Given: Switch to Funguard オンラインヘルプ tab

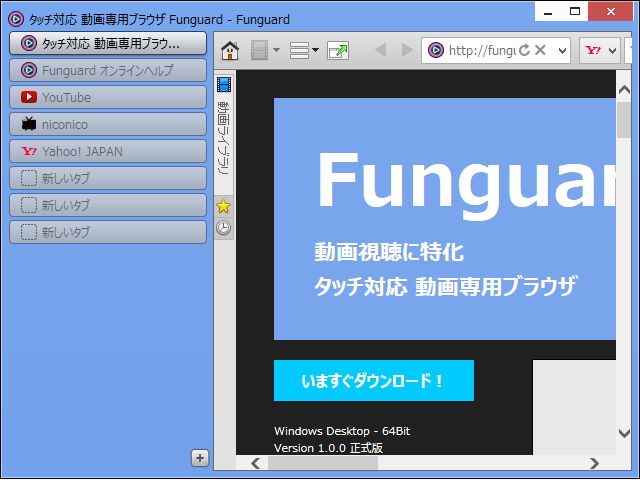Looking at the screenshot, I should [x=108, y=70].
